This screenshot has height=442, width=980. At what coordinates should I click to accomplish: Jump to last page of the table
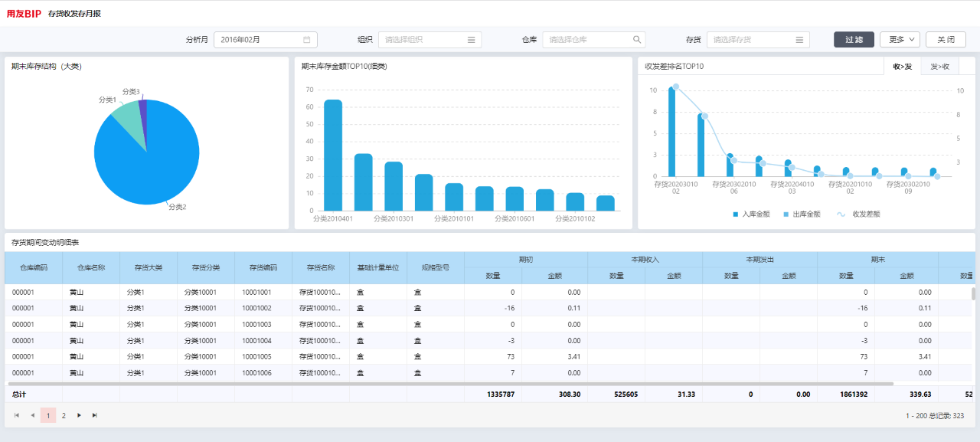click(x=94, y=415)
